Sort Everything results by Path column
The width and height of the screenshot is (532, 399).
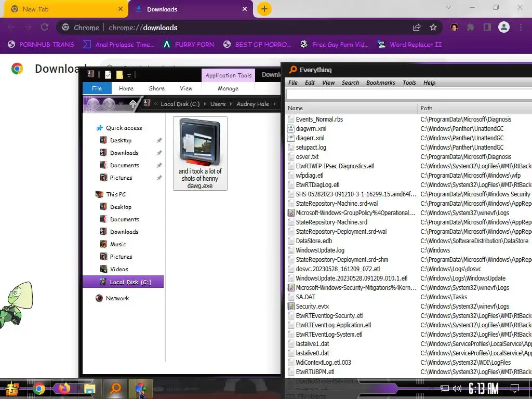[x=475, y=108]
